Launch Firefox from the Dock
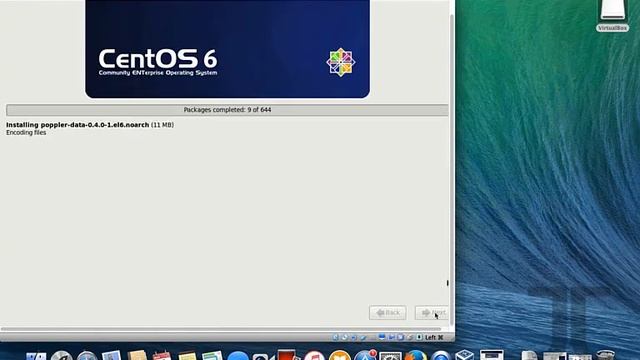 (x=416, y=355)
